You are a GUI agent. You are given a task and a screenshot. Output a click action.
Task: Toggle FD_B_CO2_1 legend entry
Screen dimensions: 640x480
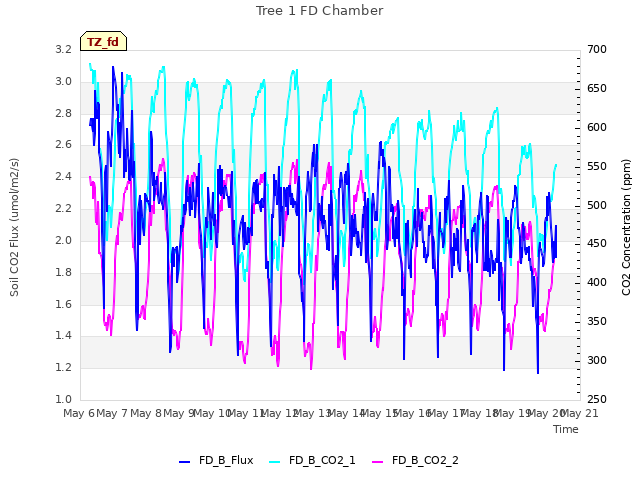click(312, 460)
